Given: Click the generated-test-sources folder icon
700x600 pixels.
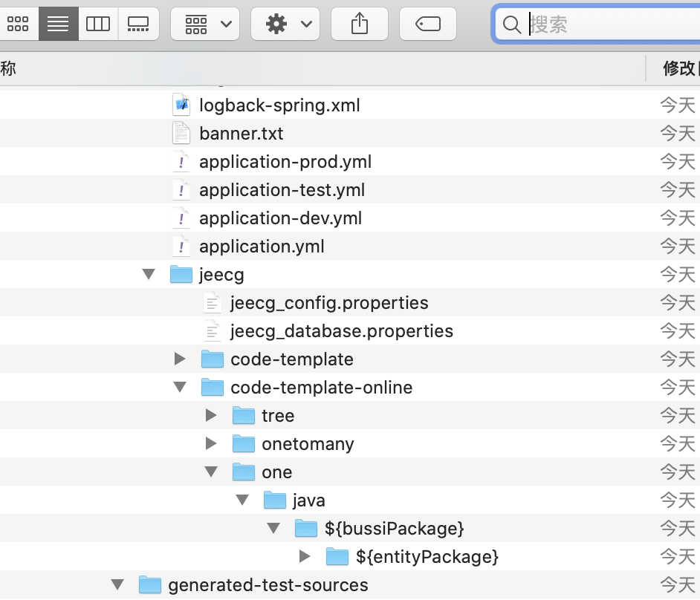Looking at the screenshot, I should [150, 584].
